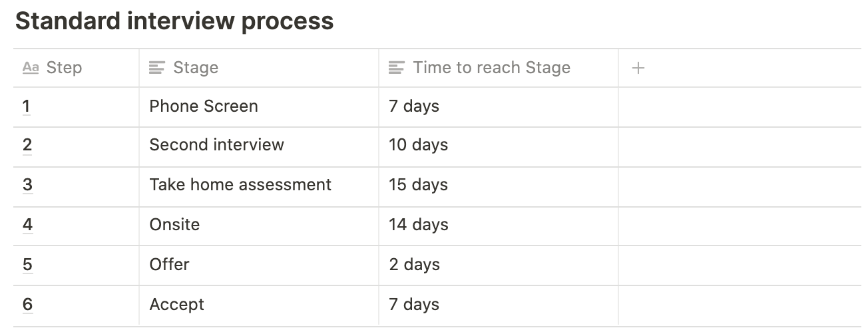Select the Offer stage cell
Viewport: 868px width, 334px height.
(x=259, y=265)
